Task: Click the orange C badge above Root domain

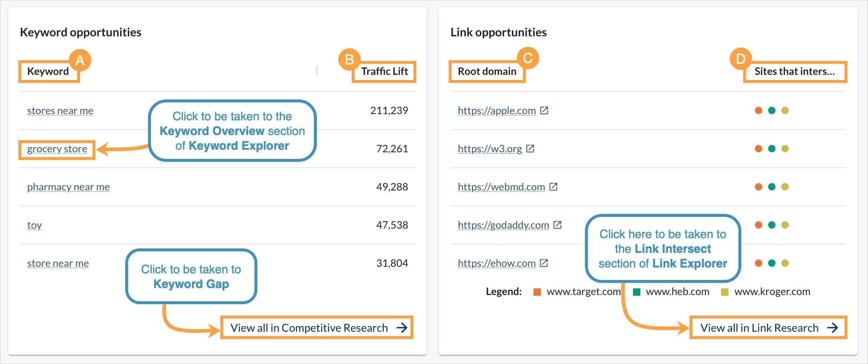Action: tap(528, 58)
